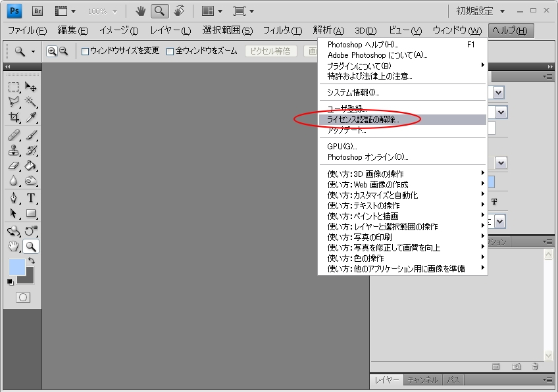Open the 解析(A) menu
558x392 pixels.
click(328, 31)
